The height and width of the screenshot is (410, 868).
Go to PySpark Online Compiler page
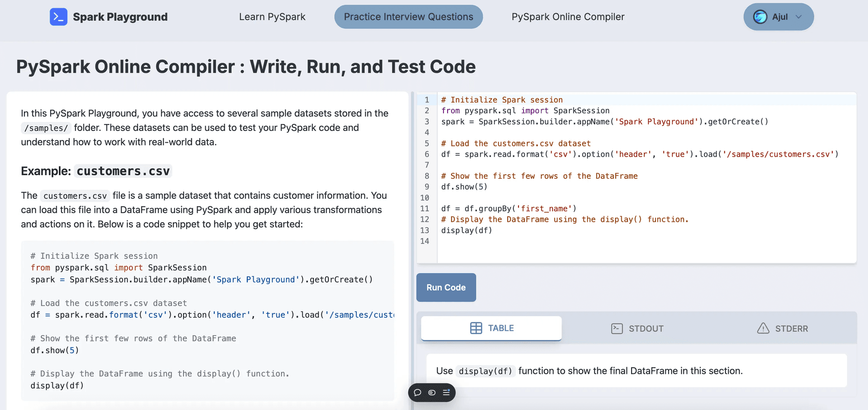pyautogui.click(x=567, y=17)
